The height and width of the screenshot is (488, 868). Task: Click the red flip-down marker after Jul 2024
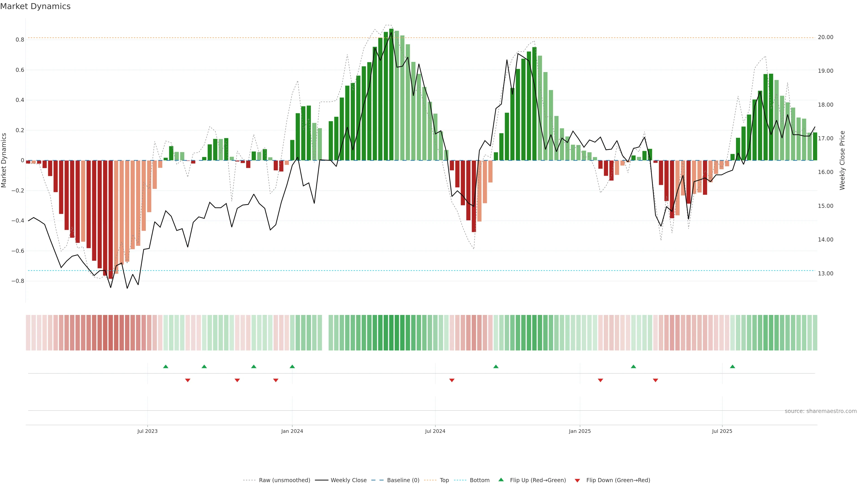click(452, 380)
